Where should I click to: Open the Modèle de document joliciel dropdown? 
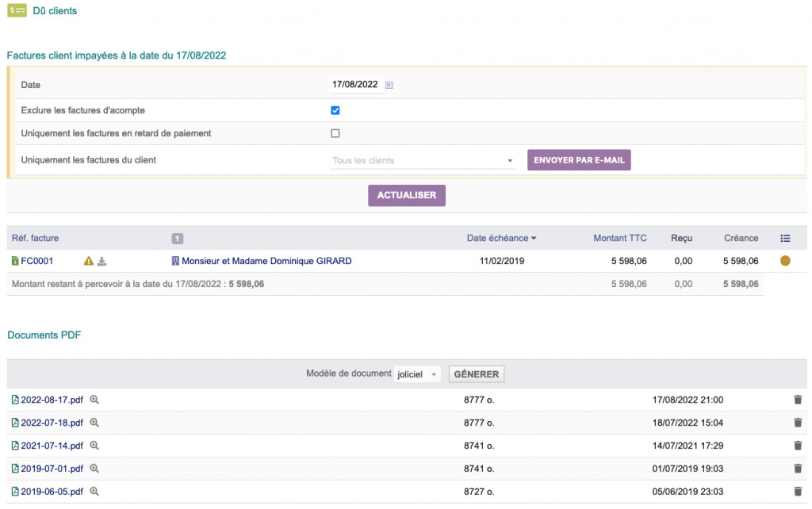[x=418, y=374]
